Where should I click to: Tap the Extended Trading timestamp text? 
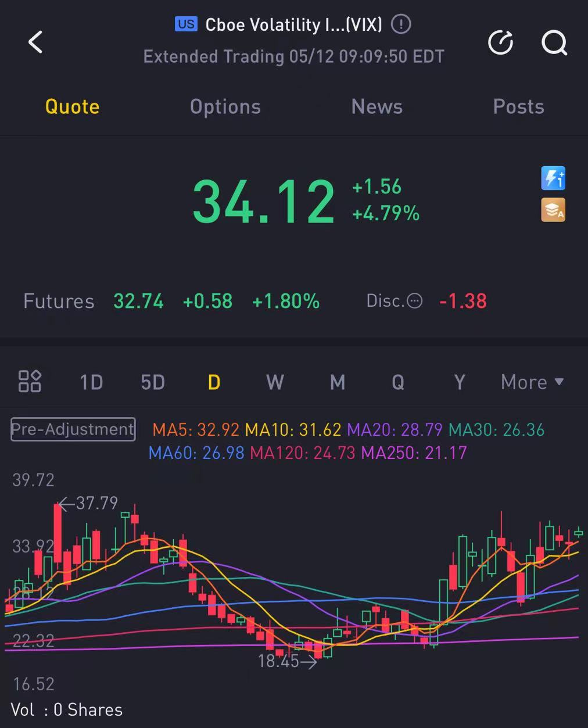coord(294,56)
